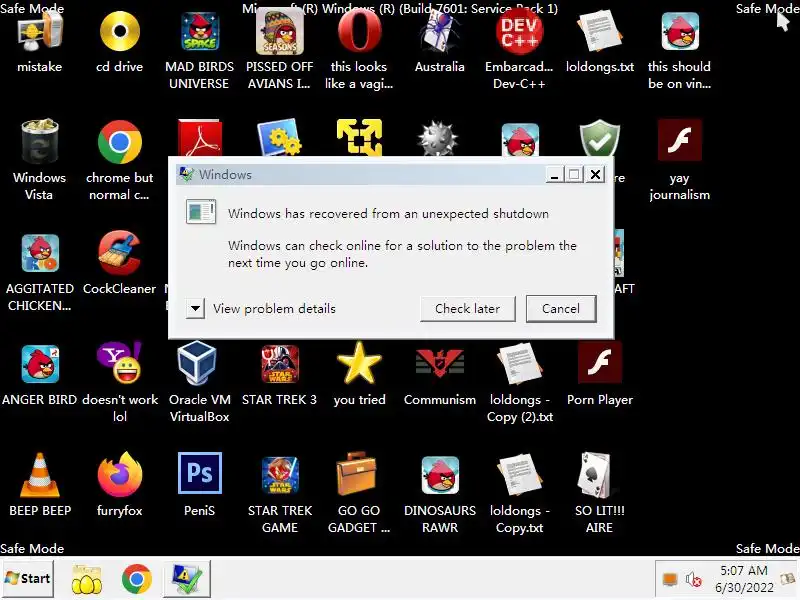This screenshot has width=800, height=600.
Task: Open the 'cd drive' disc icon
Action: pos(120,32)
